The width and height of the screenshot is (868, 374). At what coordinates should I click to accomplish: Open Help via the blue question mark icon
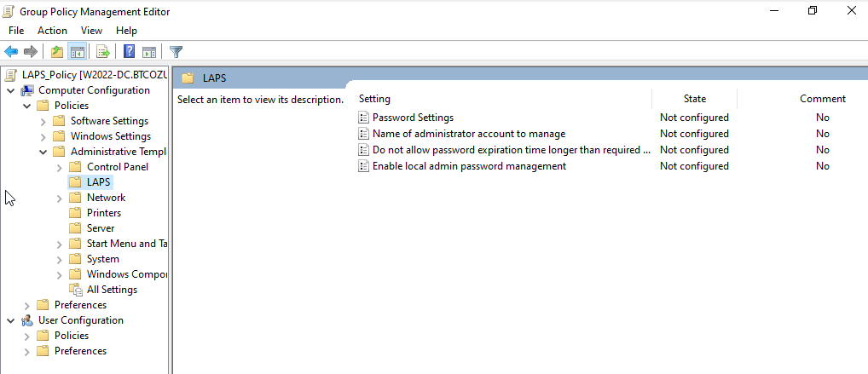pyautogui.click(x=130, y=52)
